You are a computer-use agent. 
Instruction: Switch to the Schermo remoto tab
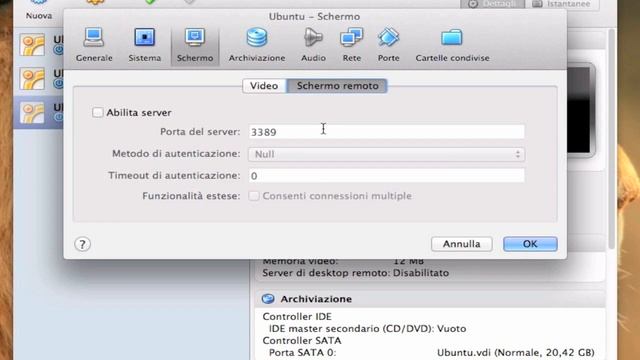tap(337, 86)
